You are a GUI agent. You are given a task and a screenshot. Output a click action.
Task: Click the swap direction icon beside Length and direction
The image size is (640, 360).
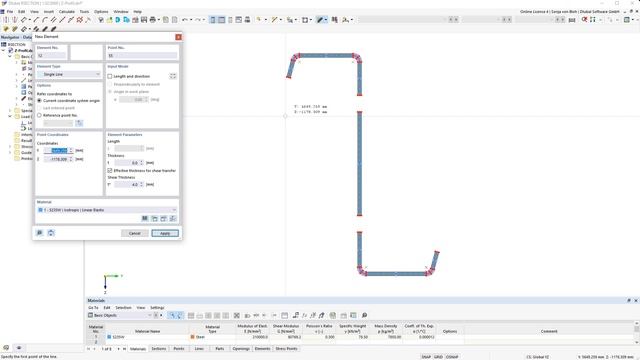pyautogui.click(x=173, y=76)
